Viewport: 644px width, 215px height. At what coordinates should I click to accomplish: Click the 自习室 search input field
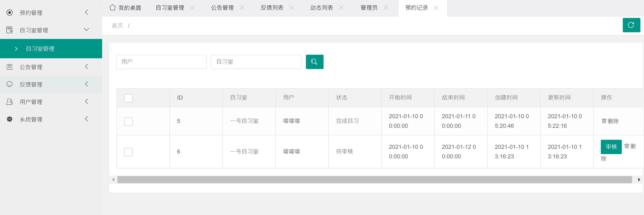pos(256,62)
